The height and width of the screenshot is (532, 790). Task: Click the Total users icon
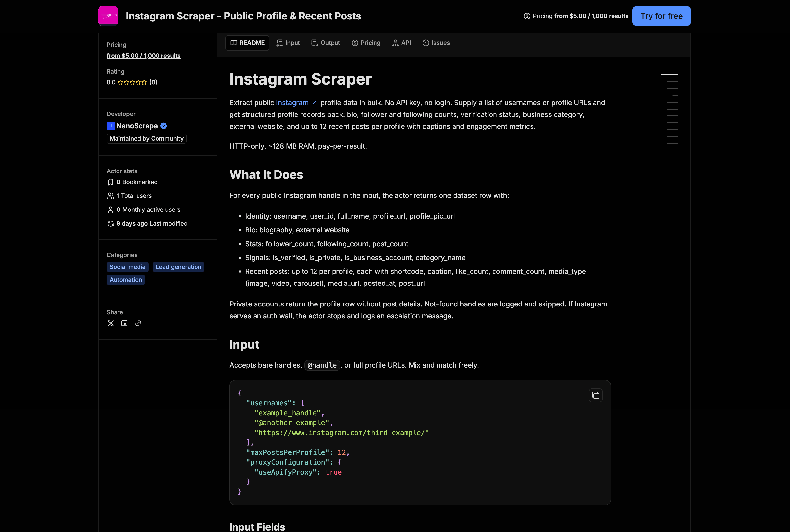click(x=111, y=196)
